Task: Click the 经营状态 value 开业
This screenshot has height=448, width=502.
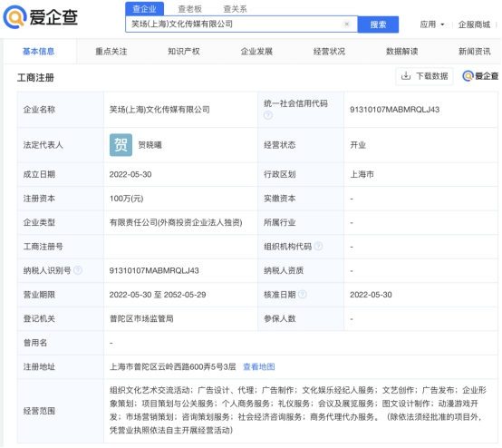Action: click(x=358, y=145)
